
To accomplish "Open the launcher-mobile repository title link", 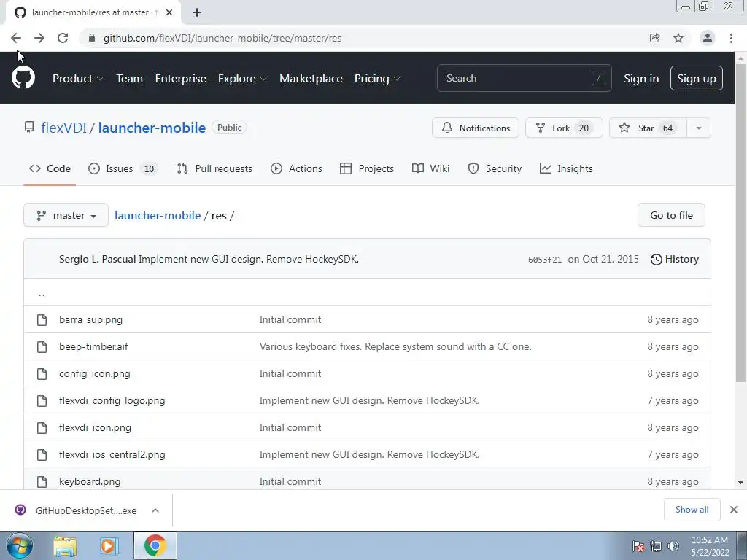I will pos(152,128).
